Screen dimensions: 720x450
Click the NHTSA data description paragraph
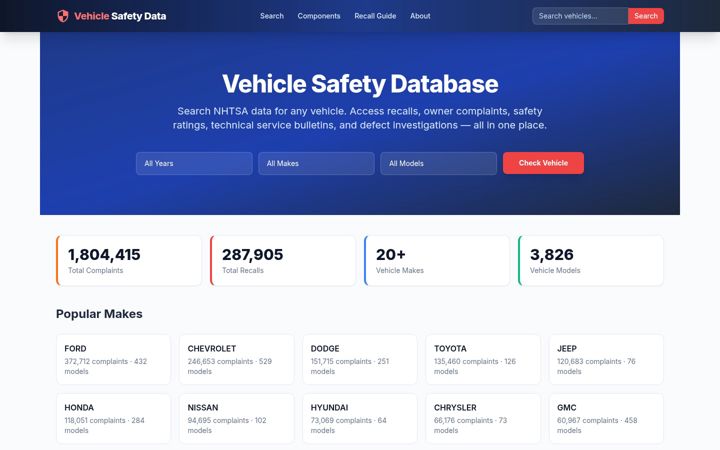click(x=360, y=118)
